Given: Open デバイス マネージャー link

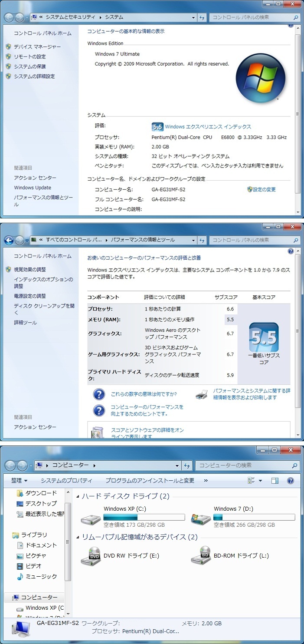Looking at the screenshot, I should click(x=37, y=47).
